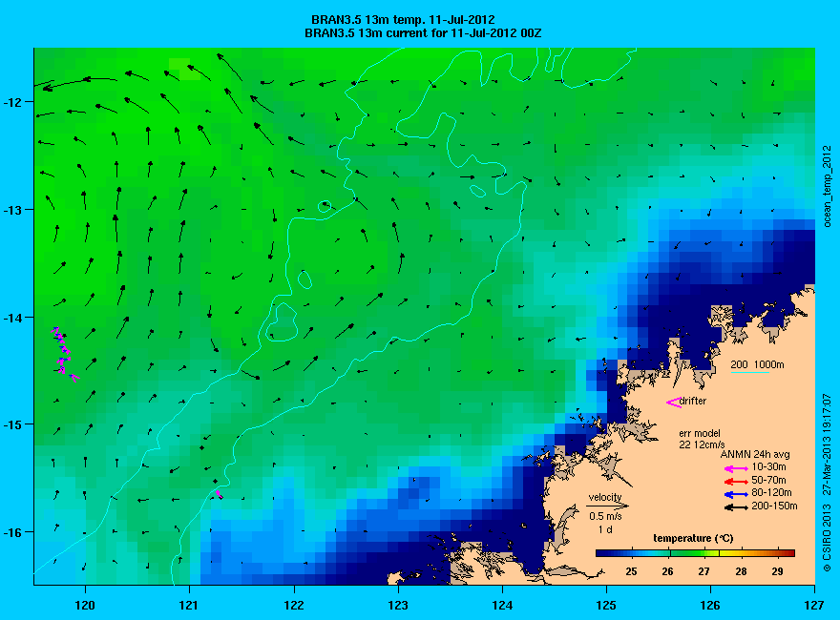Click the colorbar value 25
The height and width of the screenshot is (620, 840).
pyautogui.click(x=631, y=571)
